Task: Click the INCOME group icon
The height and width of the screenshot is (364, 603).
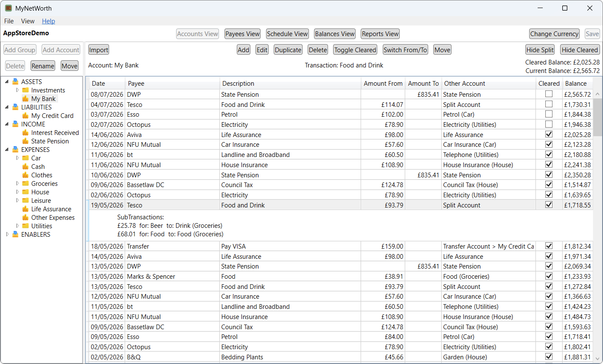Action: [16, 124]
